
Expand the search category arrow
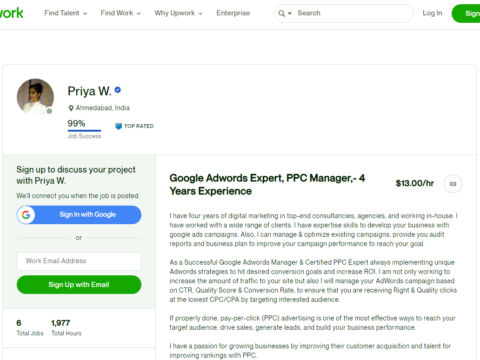(290, 13)
